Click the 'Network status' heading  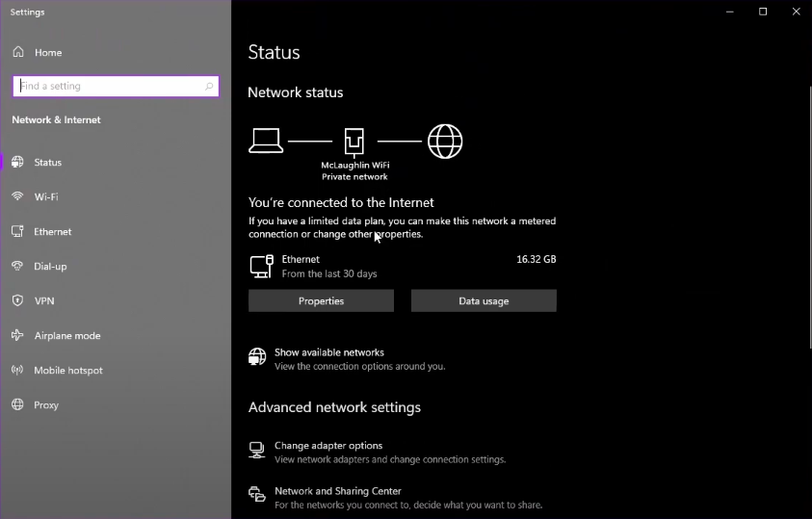coord(295,92)
